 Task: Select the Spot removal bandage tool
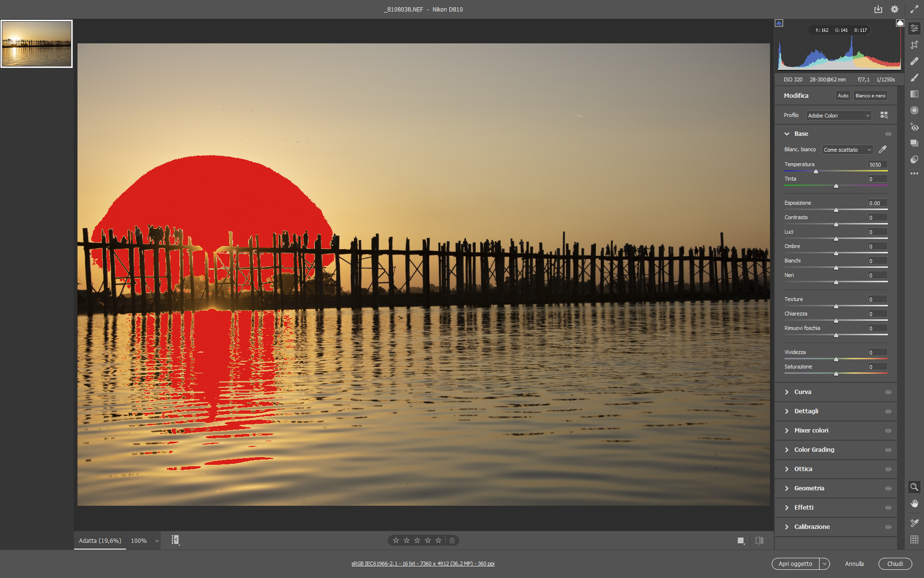[x=914, y=61]
